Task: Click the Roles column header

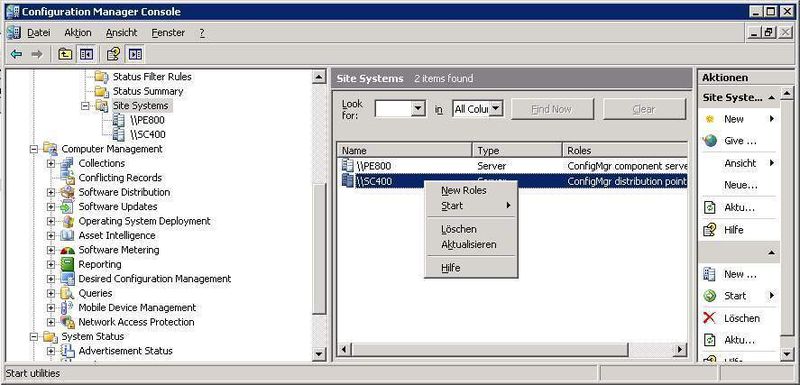Action: coord(625,150)
